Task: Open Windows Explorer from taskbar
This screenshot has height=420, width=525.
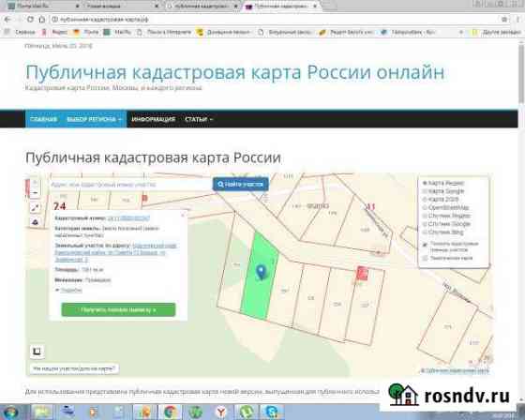Action: coord(42,412)
